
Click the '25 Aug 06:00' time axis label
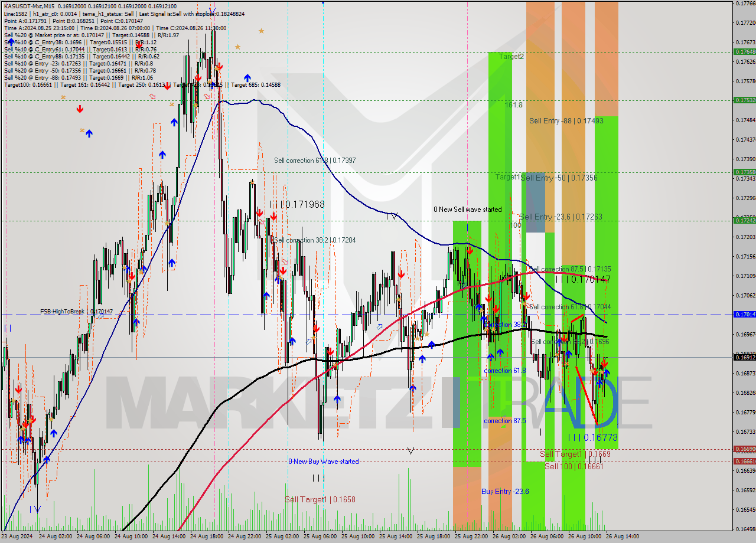point(319,537)
